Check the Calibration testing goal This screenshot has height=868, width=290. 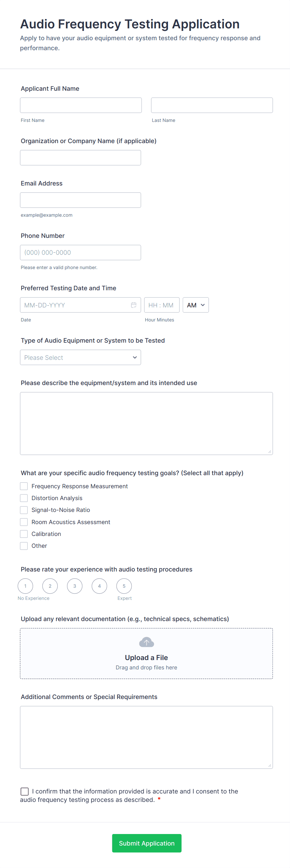tap(24, 533)
